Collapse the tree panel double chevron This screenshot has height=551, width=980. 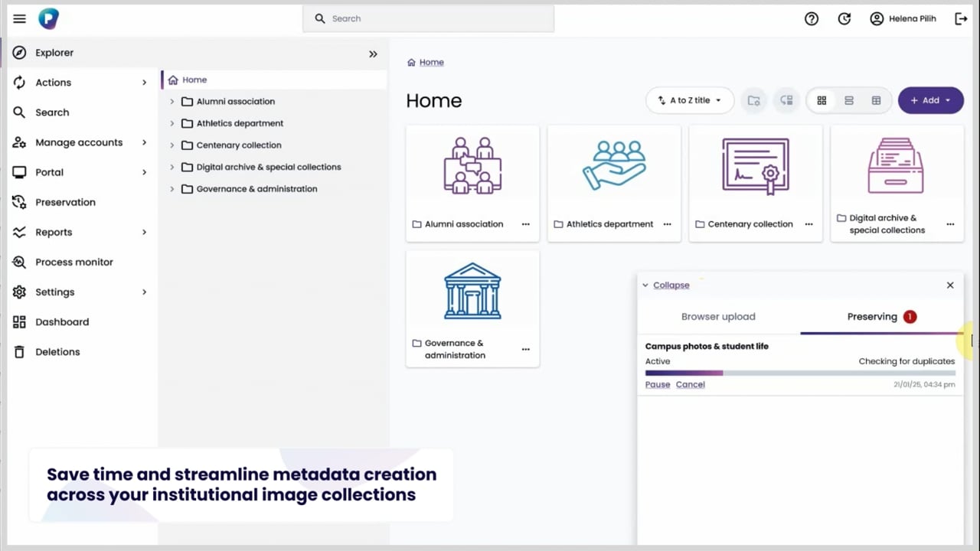[x=373, y=54]
